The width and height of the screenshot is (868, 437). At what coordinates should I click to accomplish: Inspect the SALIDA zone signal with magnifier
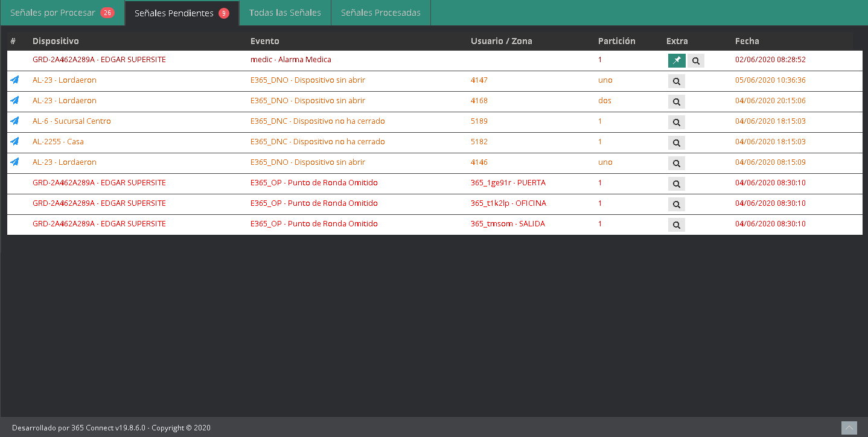tap(677, 225)
